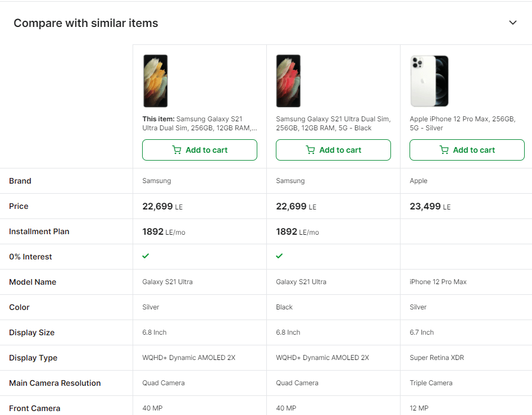Click the cart icon in the iPhone's button
Image resolution: width=532 pixels, height=415 pixels.
click(444, 150)
